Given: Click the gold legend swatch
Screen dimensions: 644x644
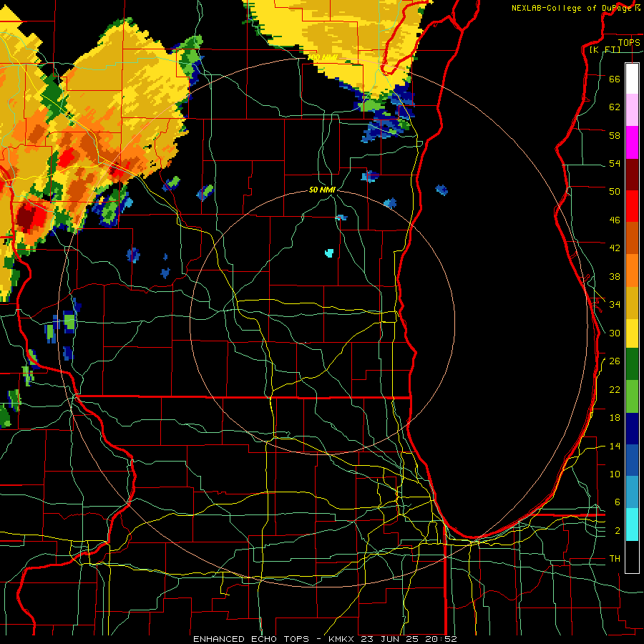Looking at the screenshot, I should coord(632,303).
